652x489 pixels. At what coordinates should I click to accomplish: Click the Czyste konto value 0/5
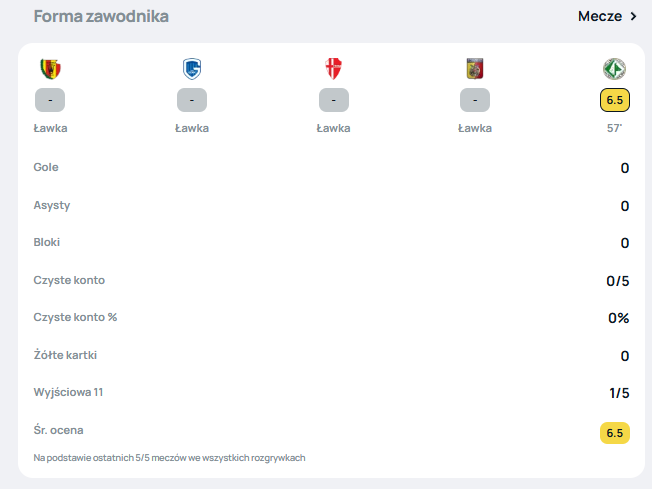617,281
